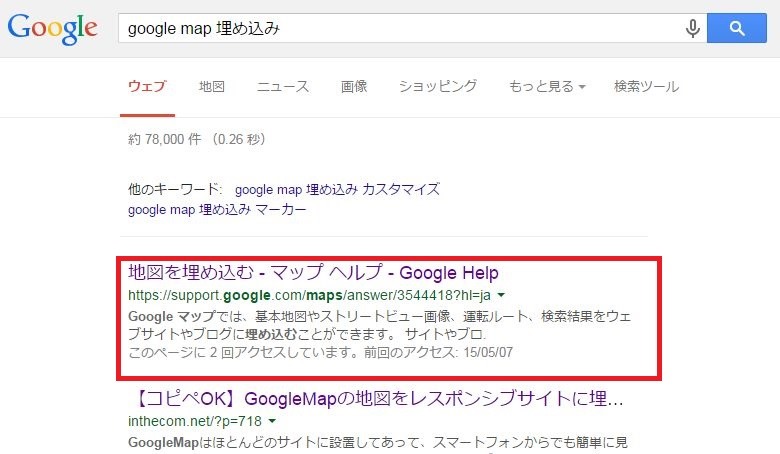Open the ニュース tab
Image resolution: width=780 pixels, height=454 pixels.
[283, 87]
